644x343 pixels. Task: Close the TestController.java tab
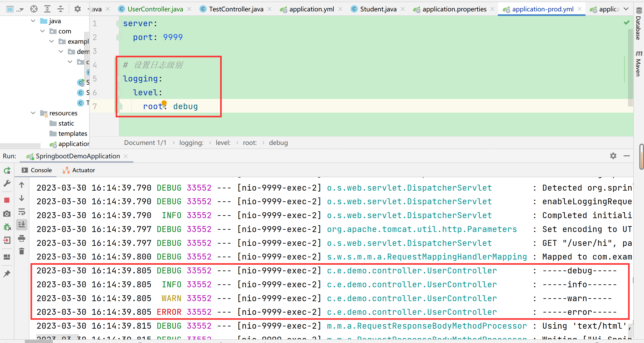click(x=270, y=9)
